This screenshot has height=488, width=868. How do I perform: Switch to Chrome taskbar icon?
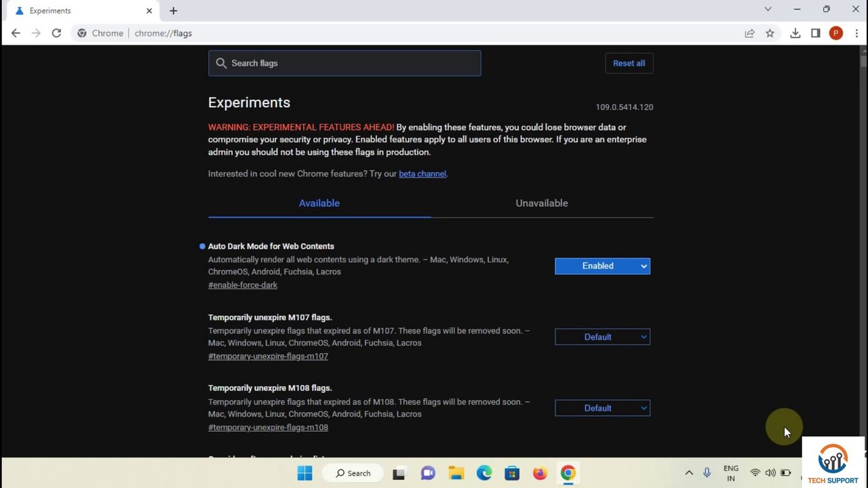[568, 473]
